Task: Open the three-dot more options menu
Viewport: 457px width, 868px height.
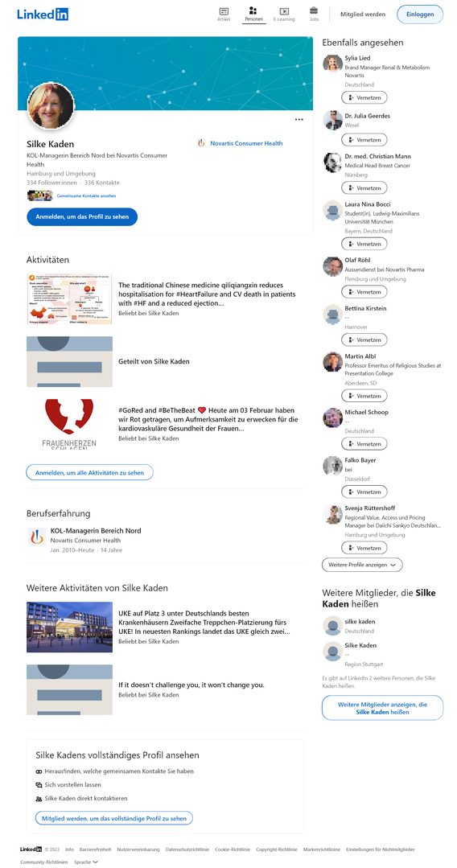Action: coord(299,120)
